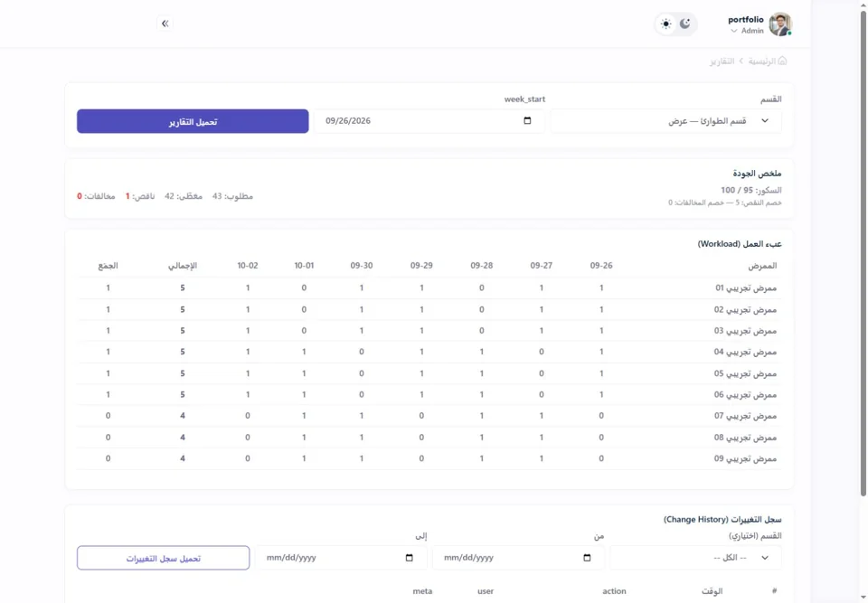
Task: Switch to light mode sun icon
Action: (666, 24)
